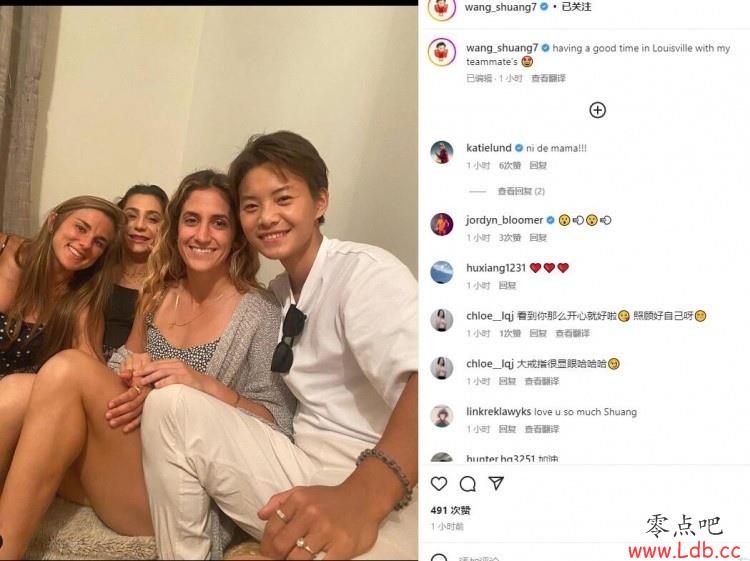
Task: Reply to jordyn_bloomer's comment
Action: coord(538,238)
